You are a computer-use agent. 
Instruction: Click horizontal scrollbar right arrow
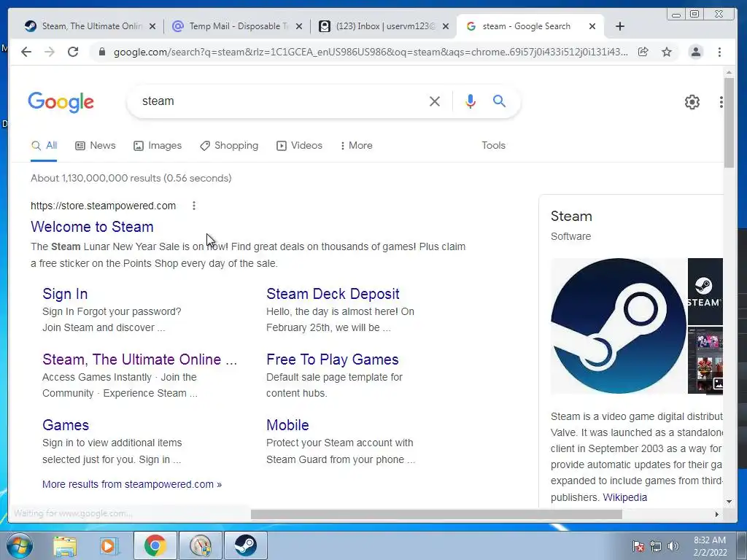[x=716, y=514]
